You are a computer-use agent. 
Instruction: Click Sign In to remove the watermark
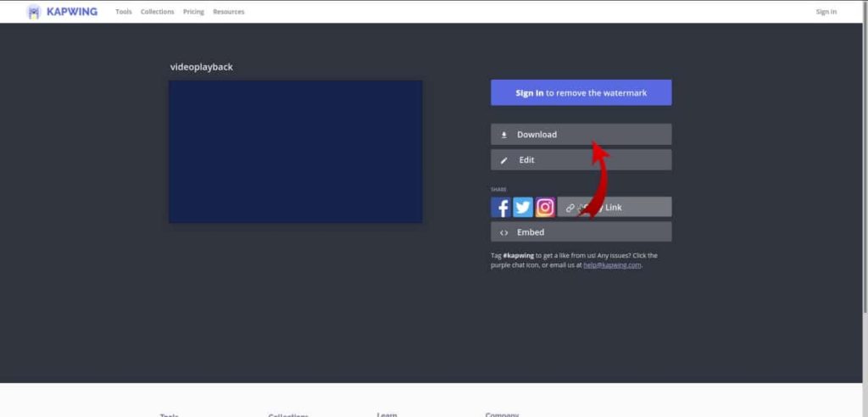[x=581, y=92]
